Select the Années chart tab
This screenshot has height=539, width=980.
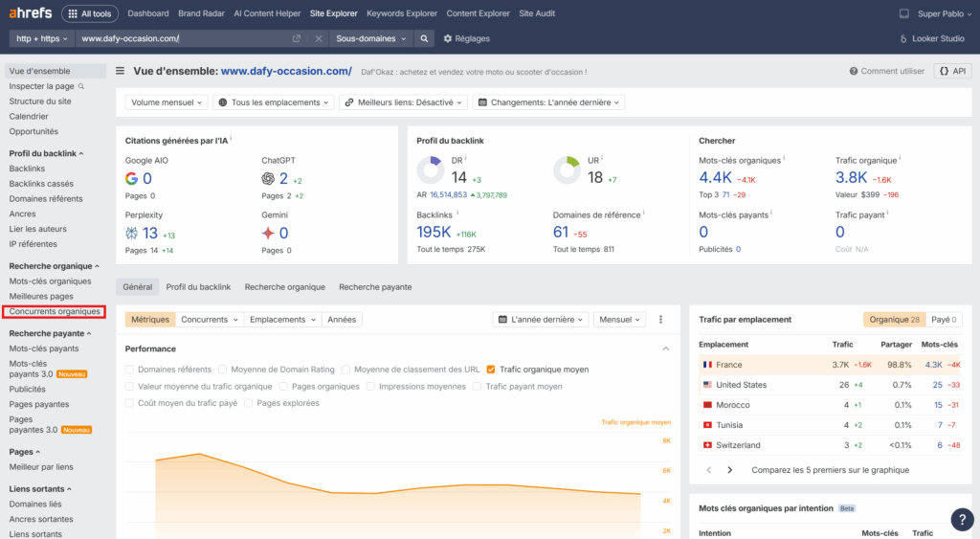coord(342,320)
